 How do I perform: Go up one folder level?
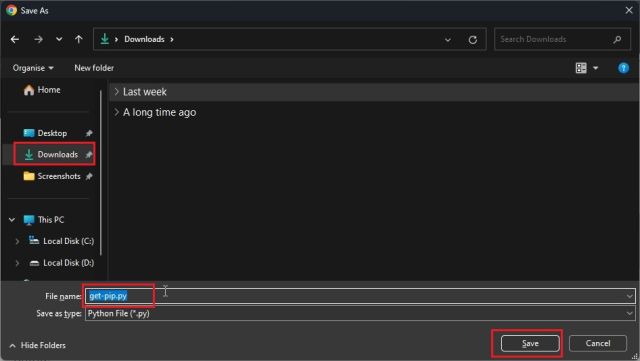point(79,39)
